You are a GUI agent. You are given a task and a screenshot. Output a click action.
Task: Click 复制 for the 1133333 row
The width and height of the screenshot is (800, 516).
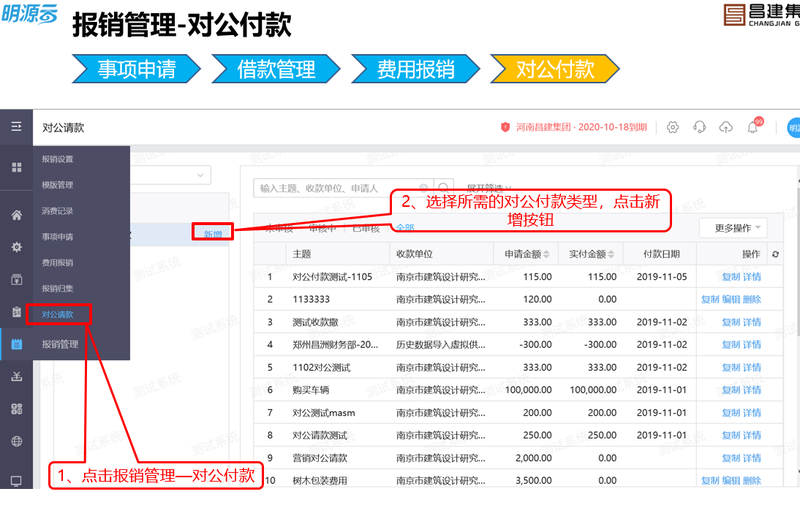(710, 300)
